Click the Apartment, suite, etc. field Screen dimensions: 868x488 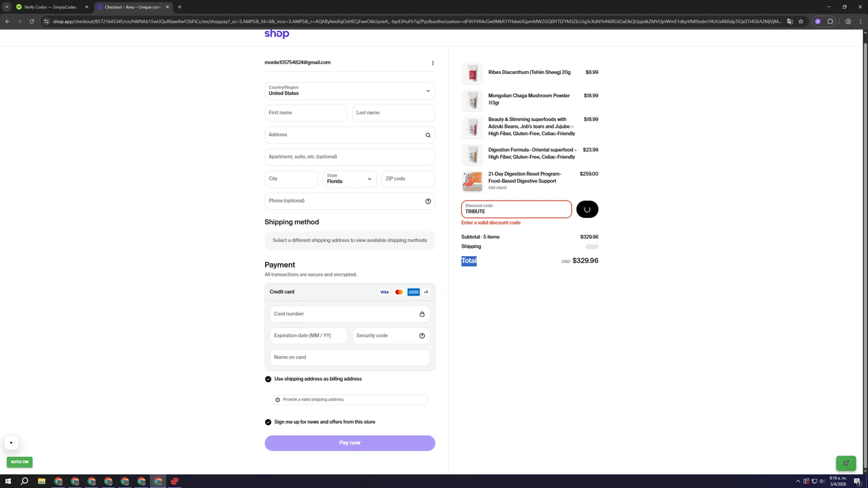point(350,157)
